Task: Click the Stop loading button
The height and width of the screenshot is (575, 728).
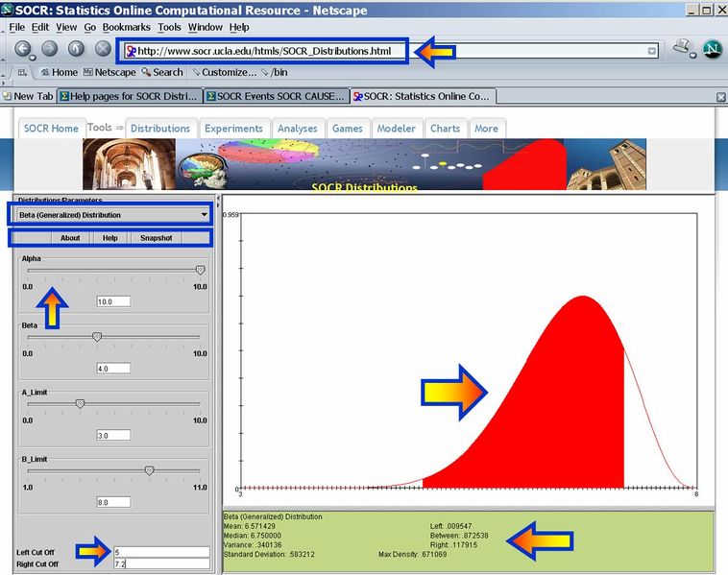Action: click(103, 48)
